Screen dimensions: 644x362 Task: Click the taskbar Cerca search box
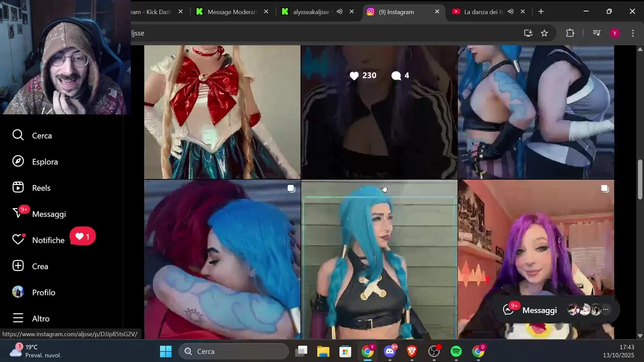pos(234,351)
